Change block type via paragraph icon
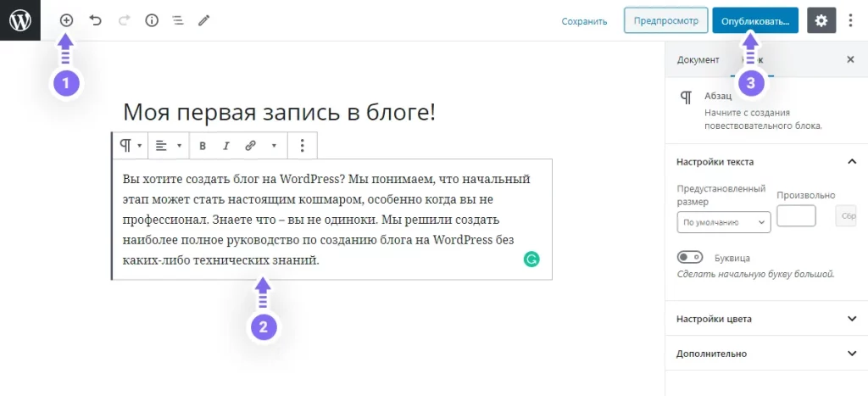Screen dimensions: 868x396 click(x=131, y=146)
